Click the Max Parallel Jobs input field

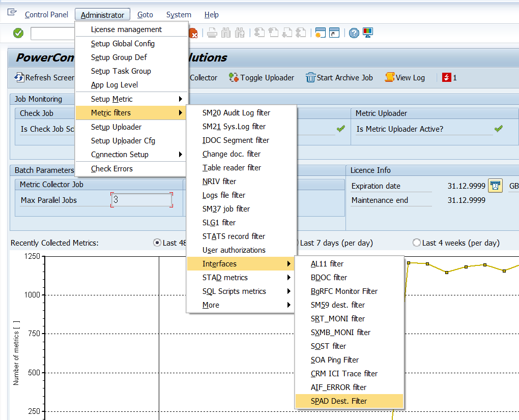(x=142, y=200)
